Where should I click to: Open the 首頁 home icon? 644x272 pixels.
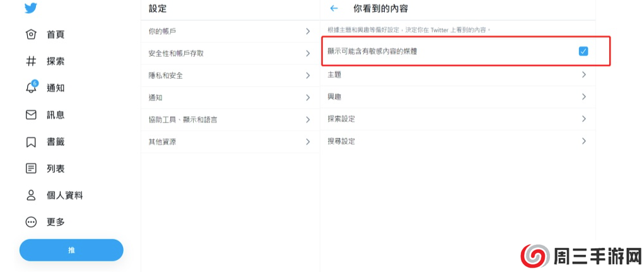(31, 35)
